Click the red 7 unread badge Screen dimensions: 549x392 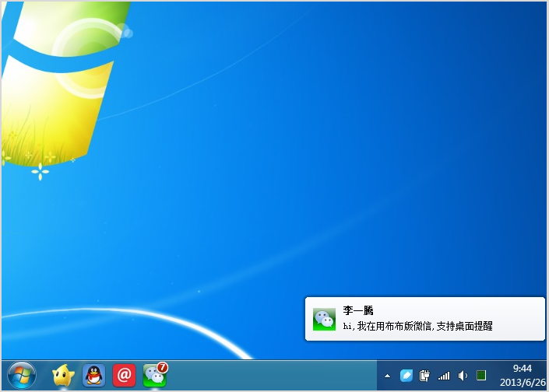click(163, 368)
